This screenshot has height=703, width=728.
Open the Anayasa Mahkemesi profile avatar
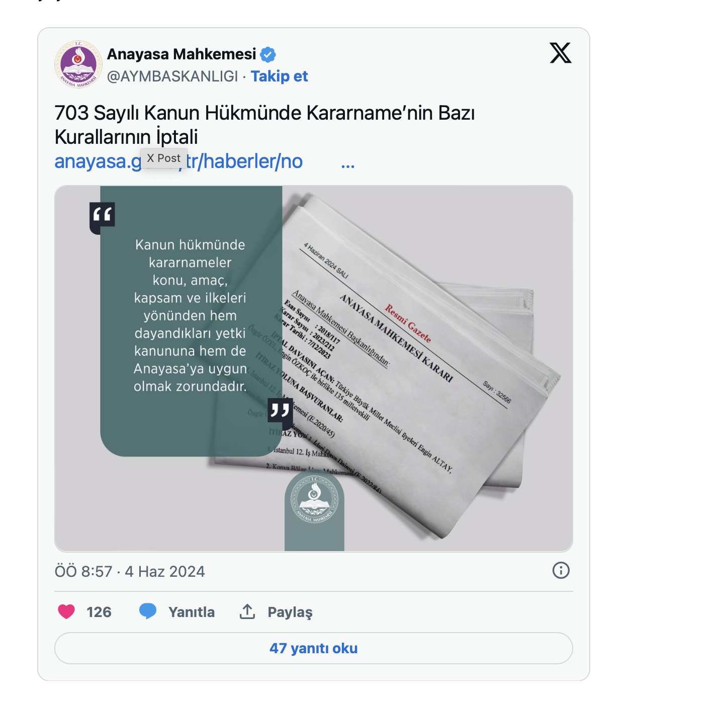(78, 64)
